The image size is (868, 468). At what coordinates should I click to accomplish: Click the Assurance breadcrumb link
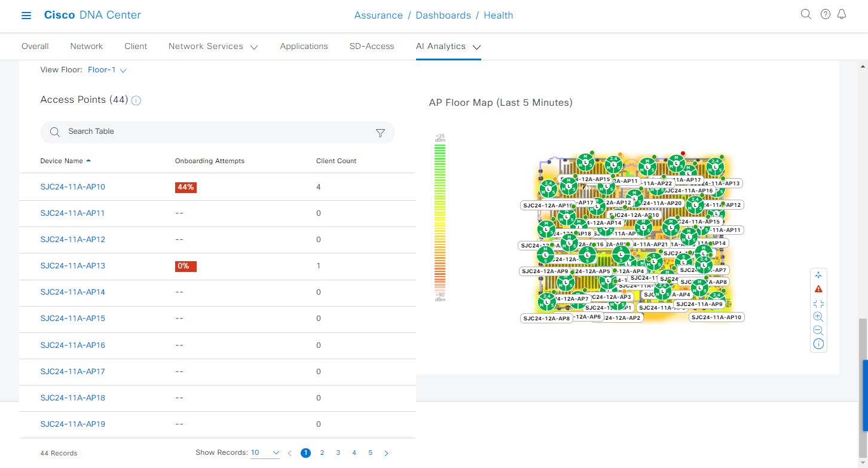coord(378,16)
